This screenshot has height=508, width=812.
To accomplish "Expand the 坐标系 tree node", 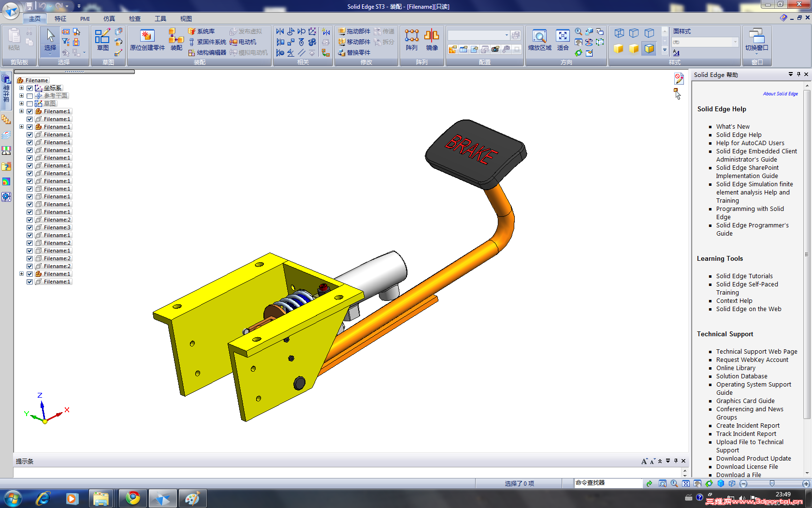I will click(21, 88).
